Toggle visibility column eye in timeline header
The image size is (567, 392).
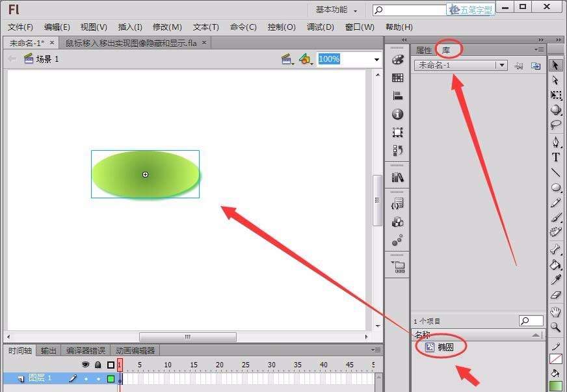coord(85,365)
